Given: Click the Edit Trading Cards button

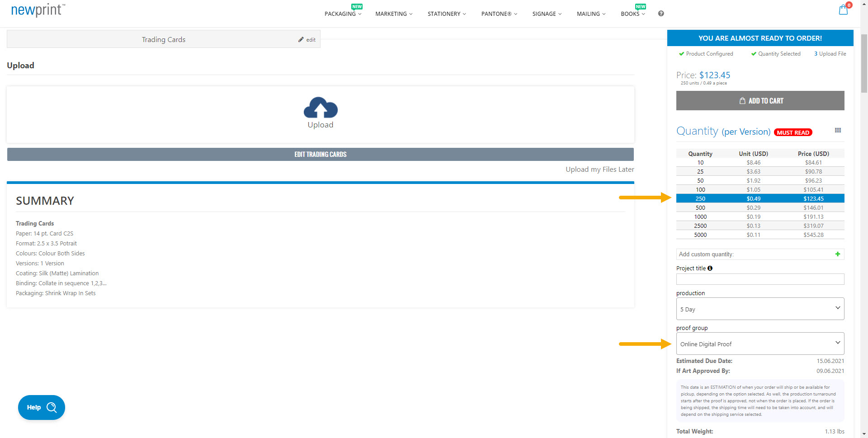Looking at the screenshot, I should tap(320, 154).
